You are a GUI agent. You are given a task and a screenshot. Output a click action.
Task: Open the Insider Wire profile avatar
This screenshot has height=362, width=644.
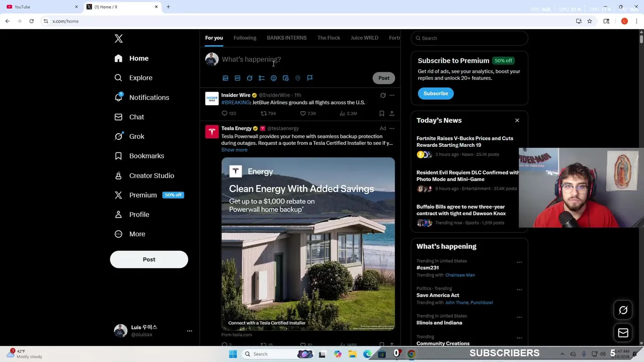pyautogui.click(x=212, y=99)
